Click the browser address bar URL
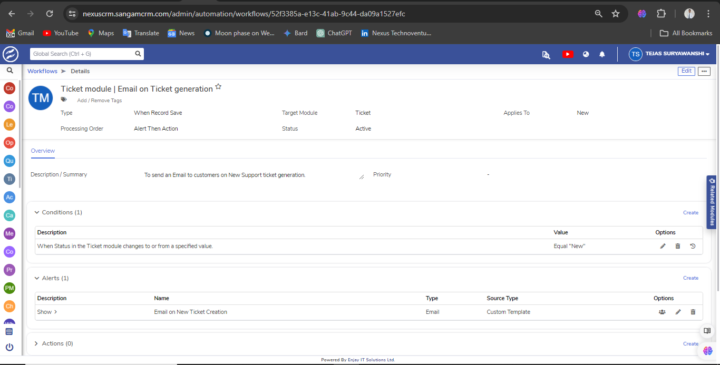 pyautogui.click(x=243, y=14)
